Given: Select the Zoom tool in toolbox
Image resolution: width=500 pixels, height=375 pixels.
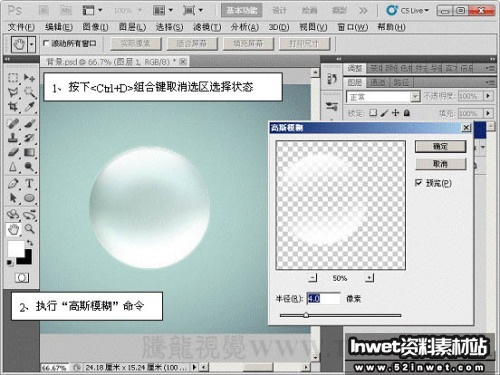Looking at the screenshot, I should pyautogui.click(x=29, y=229).
